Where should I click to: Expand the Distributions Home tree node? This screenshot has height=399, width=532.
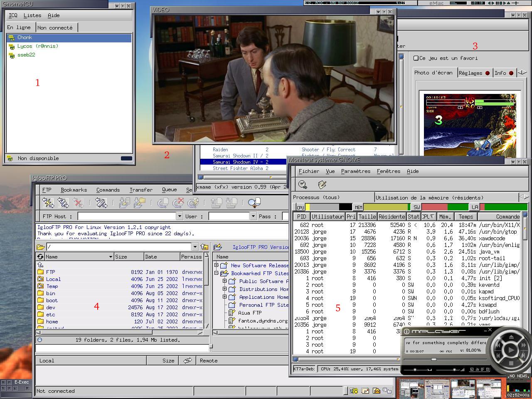click(x=225, y=289)
